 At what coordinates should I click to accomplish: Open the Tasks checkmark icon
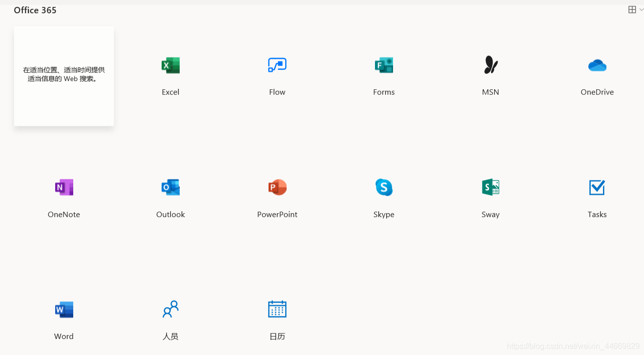(597, 187)
